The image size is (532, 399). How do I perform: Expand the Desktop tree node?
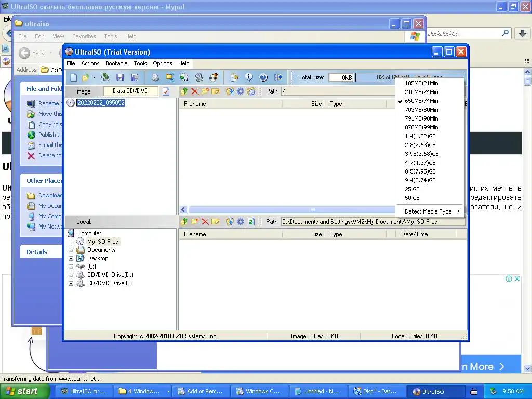tap(71, 258)
